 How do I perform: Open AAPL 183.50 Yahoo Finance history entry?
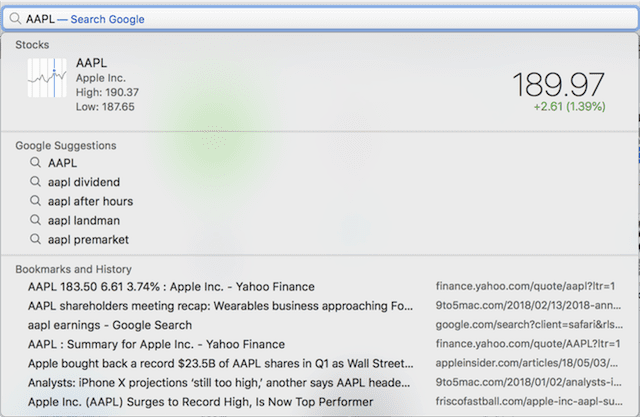tap(171, 287)
